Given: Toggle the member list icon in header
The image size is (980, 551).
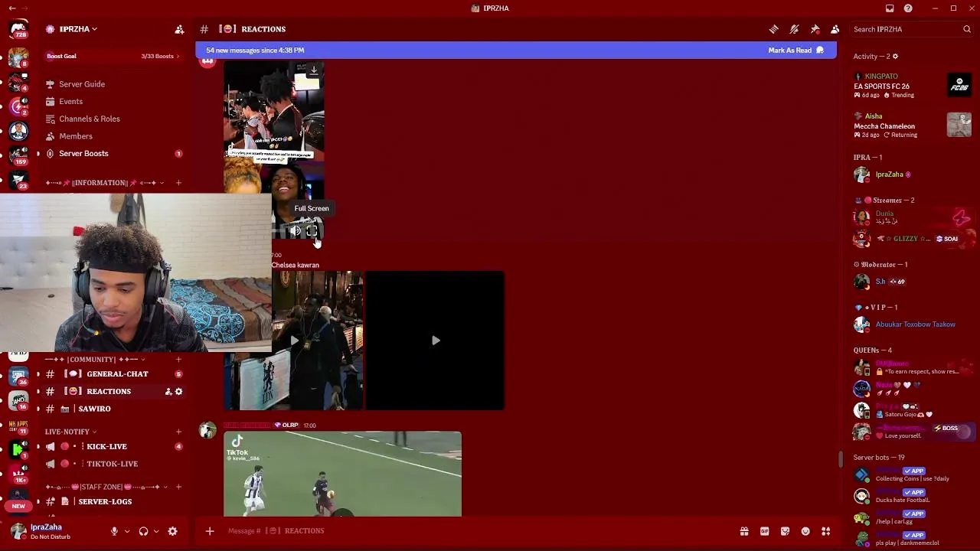Looking at the screenshot, I should (835, 29).
